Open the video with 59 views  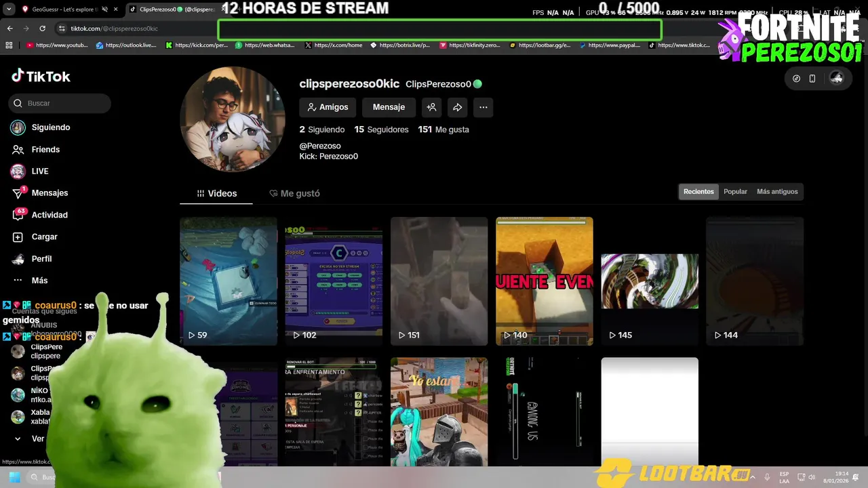tap(229, 281)
